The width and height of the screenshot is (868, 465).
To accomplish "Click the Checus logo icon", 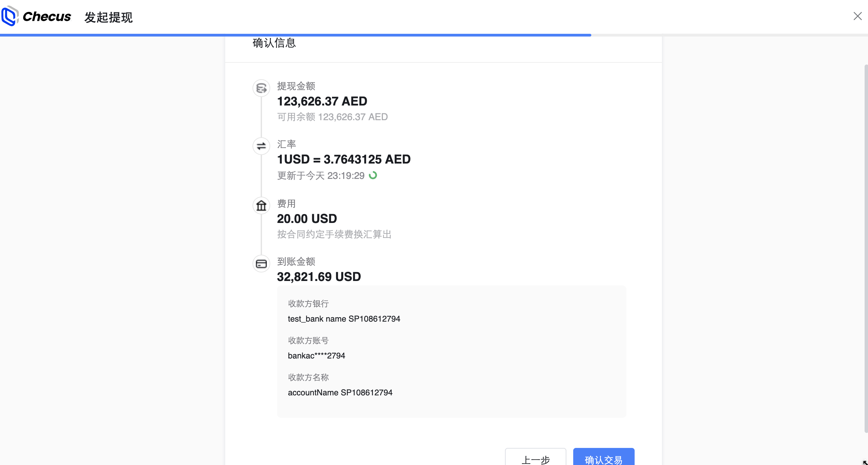I will [10, 16].
